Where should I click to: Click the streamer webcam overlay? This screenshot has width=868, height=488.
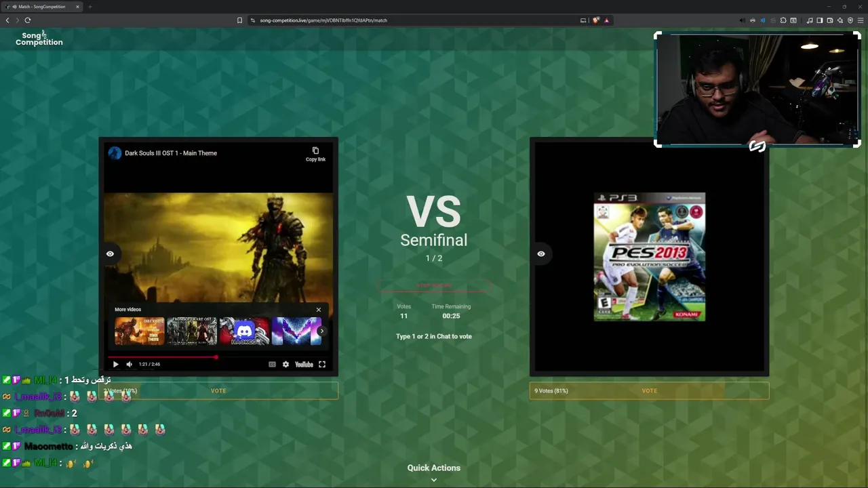[757, 89]
